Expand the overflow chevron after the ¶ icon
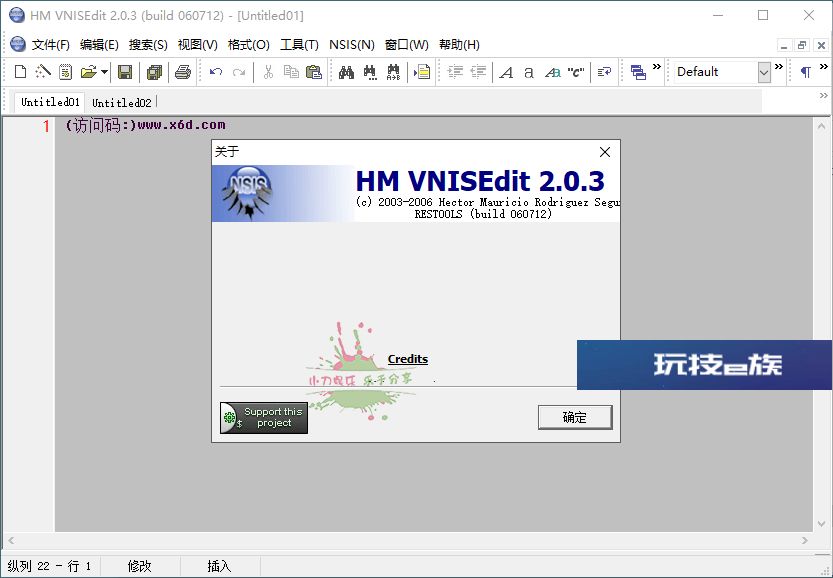833x578 pixels. (x=823, y=66)
